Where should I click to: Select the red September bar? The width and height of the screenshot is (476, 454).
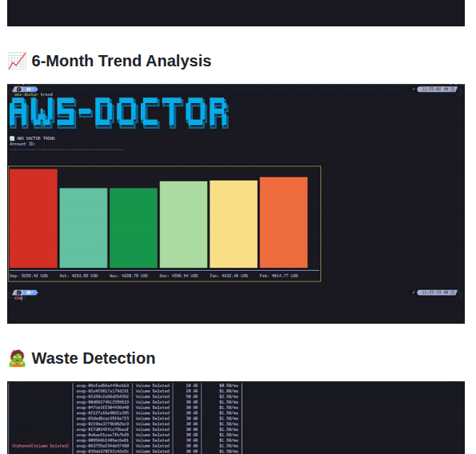click(x=34, y=218)
